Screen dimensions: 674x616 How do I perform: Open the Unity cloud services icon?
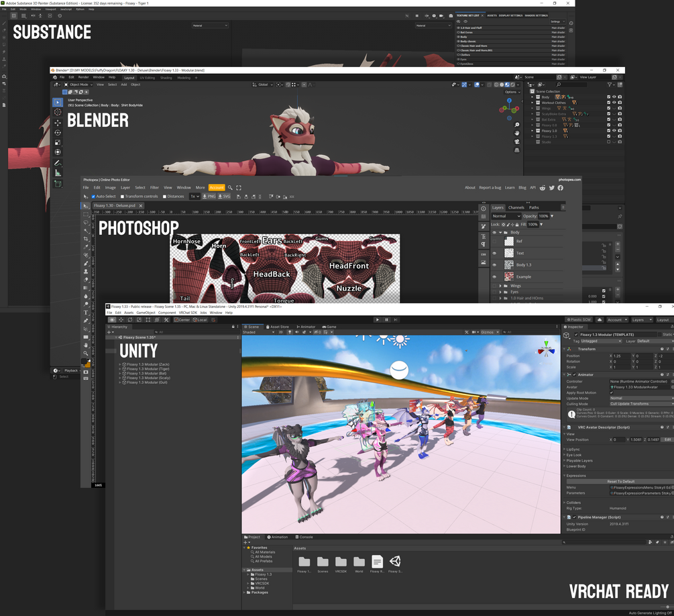tap(600, 319)
